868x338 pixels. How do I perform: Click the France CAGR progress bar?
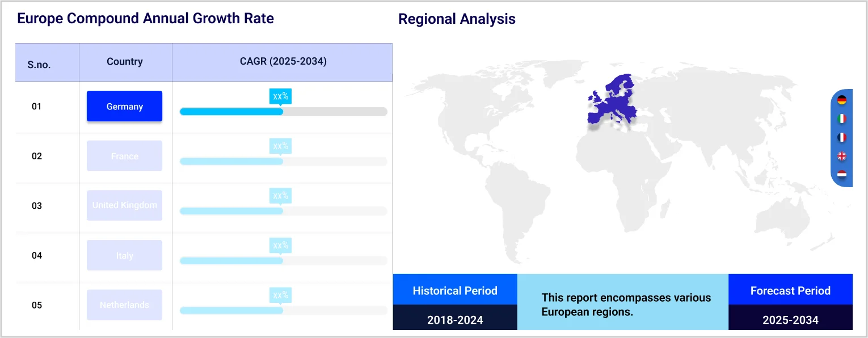click(283, 162)
